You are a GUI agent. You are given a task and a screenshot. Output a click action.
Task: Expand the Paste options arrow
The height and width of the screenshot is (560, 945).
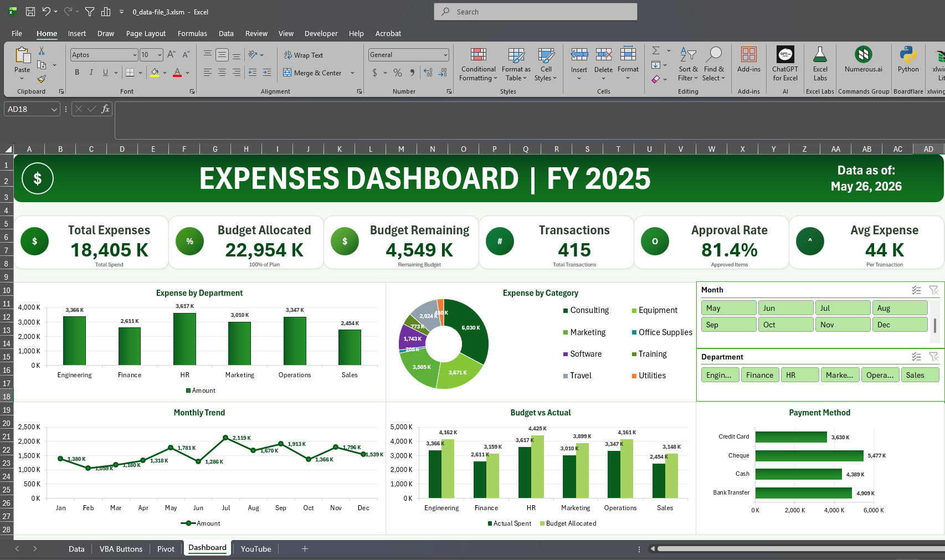22,79
